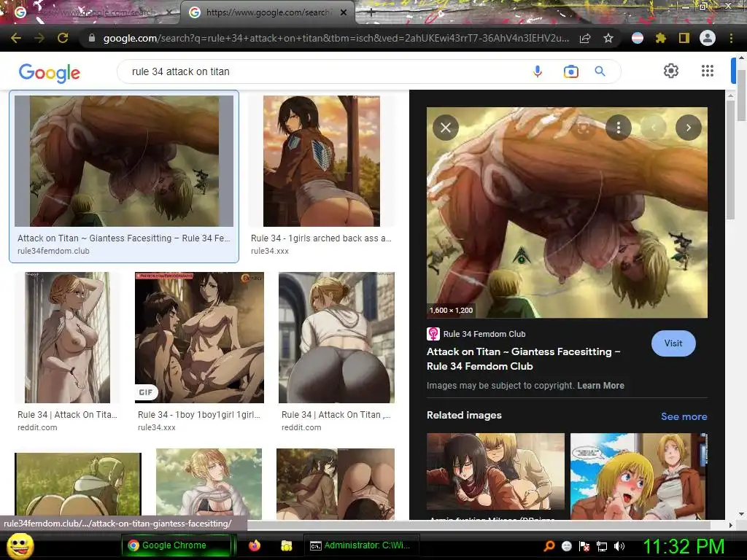Click the browser forward arrow
This screenshot has height=560, width=747.
coord(39,38)
